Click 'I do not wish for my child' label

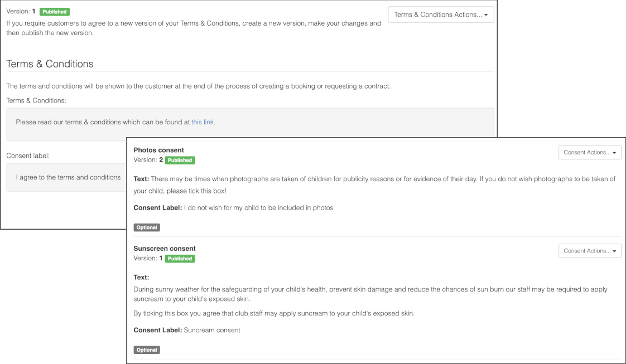(x=258, y=208)
